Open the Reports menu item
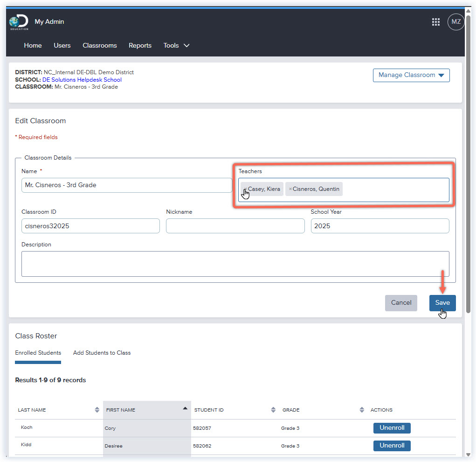 [x=140, y=45]
